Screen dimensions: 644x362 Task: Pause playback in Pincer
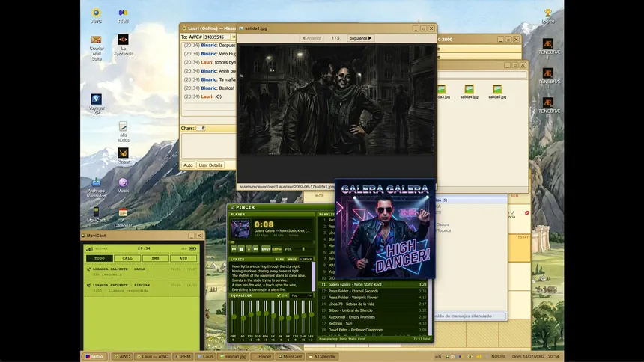tap(241, 249)
